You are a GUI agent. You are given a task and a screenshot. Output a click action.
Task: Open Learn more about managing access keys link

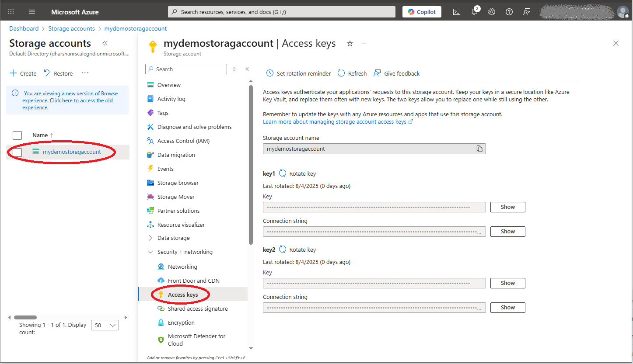pyautogui.click(x=338, y=121)
